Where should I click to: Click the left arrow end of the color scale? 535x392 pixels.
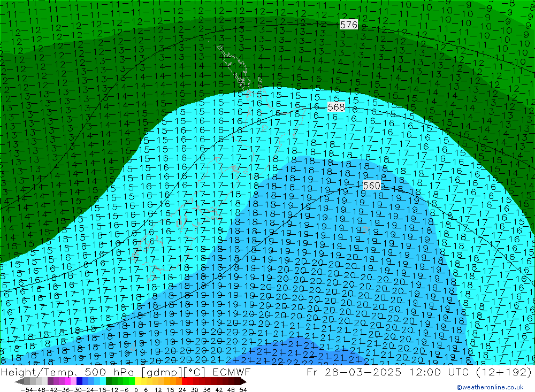[x=19, y=381]
